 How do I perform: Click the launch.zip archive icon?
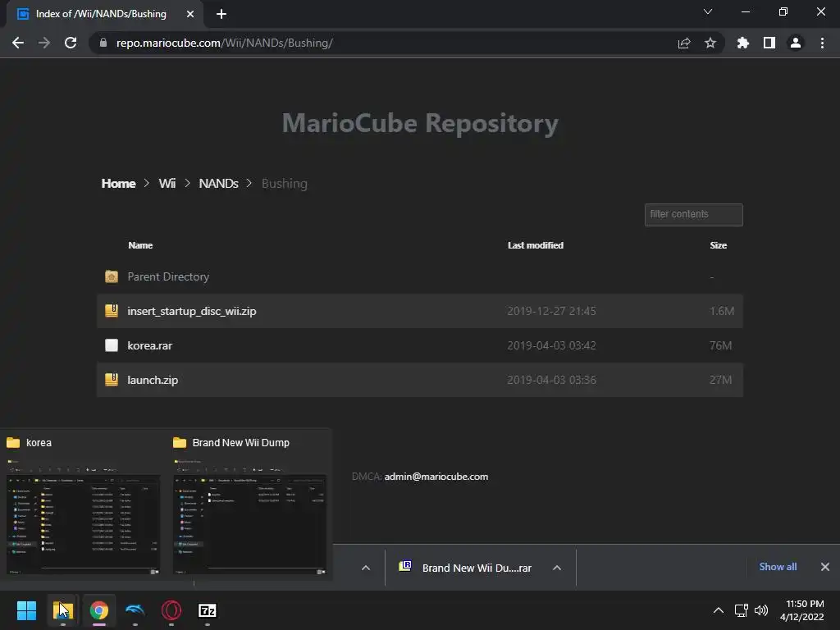tap(112, 379)
